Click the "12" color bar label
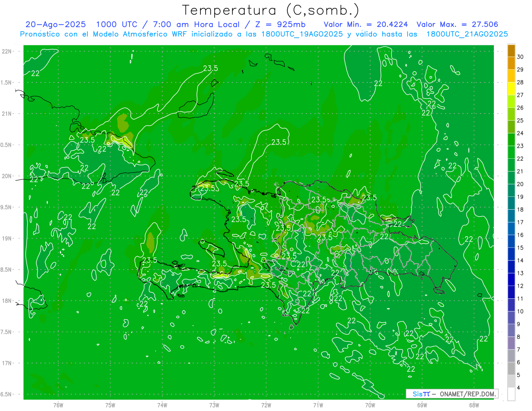 point(520,286)
